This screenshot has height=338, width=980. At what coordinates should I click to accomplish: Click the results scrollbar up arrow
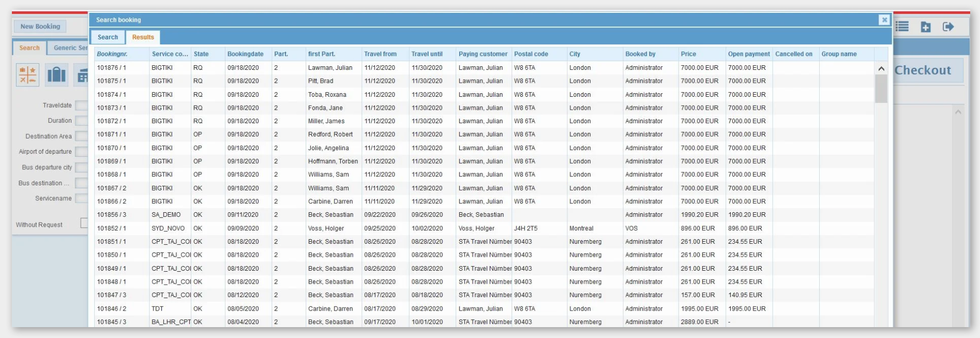coord(881,68)
